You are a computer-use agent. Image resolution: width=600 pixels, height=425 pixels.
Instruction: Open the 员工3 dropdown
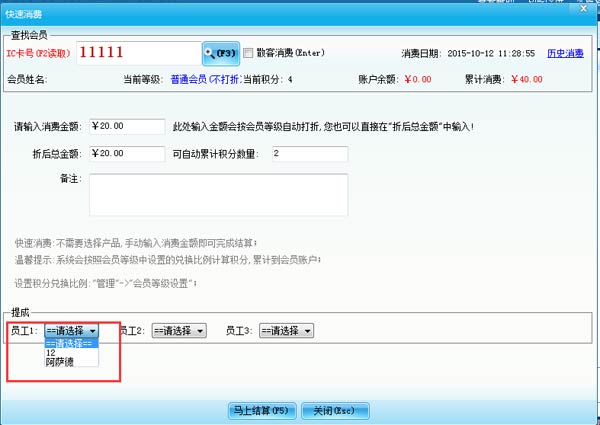click(286, 331)
